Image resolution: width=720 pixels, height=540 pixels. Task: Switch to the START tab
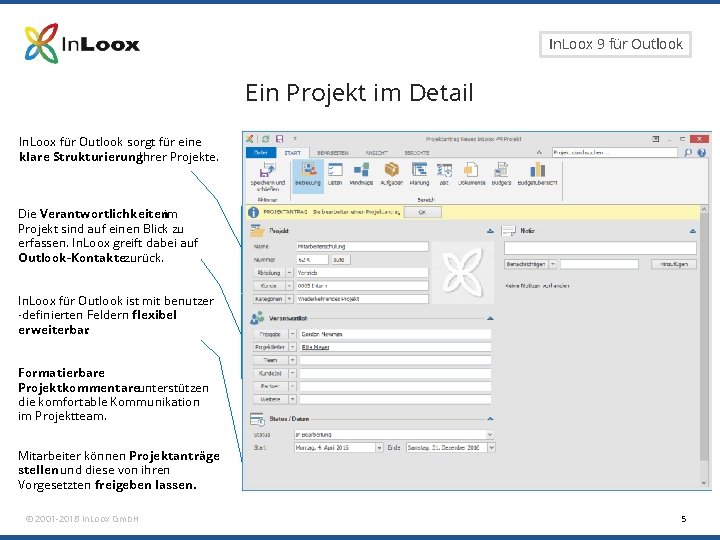(x=292, y=153)
